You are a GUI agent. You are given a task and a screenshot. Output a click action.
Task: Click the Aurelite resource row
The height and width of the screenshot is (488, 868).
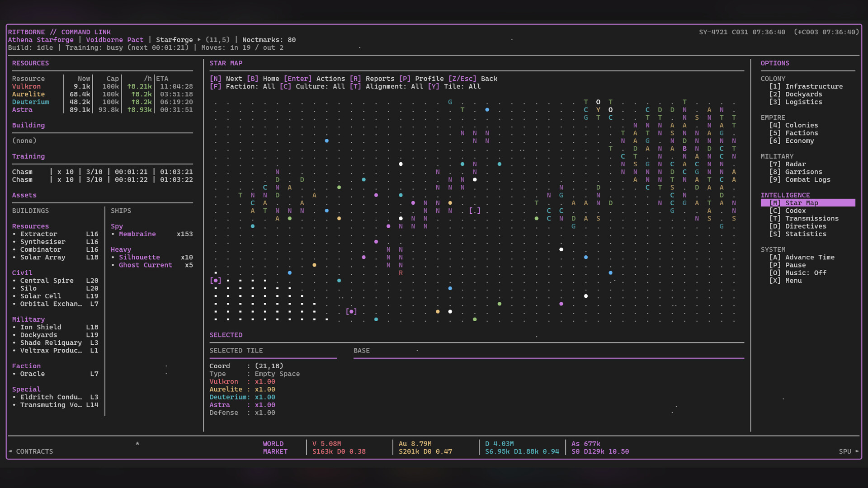pyautogui.click(x=102, y=94)
